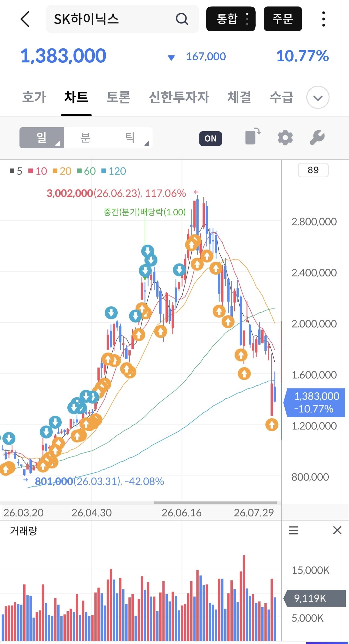
Task: Tap the search magnifier icon
Action: [182, 19]
